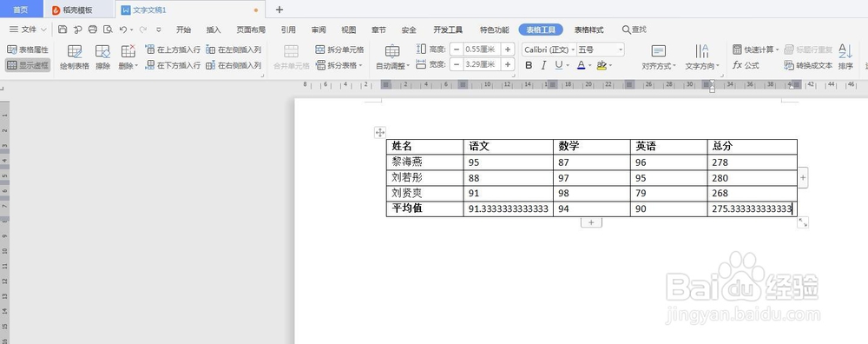Click the table move handle icon
The image size is (868, 344).
click(x=380, y=132)
